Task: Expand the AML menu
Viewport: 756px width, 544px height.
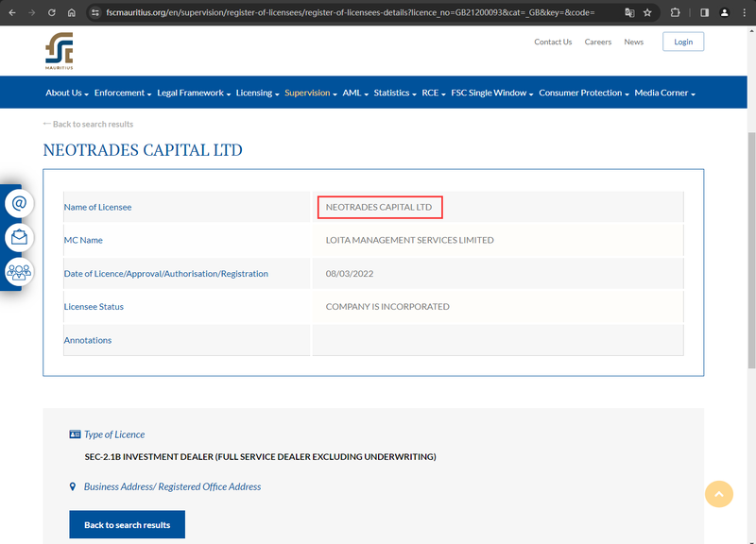Action: [x=355, y=93]
